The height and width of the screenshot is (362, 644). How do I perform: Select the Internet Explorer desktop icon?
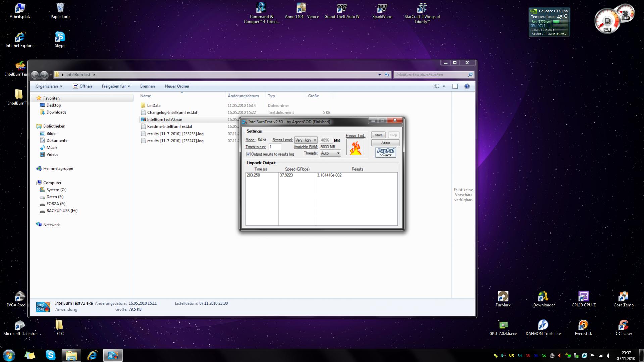[20, 40]
